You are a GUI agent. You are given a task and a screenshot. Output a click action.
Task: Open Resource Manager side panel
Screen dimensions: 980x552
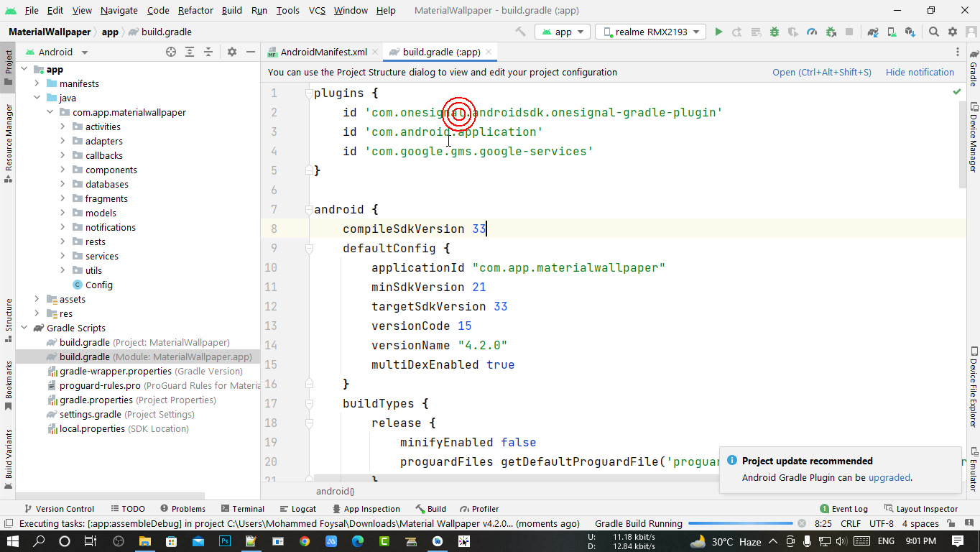tap(8, 142)
